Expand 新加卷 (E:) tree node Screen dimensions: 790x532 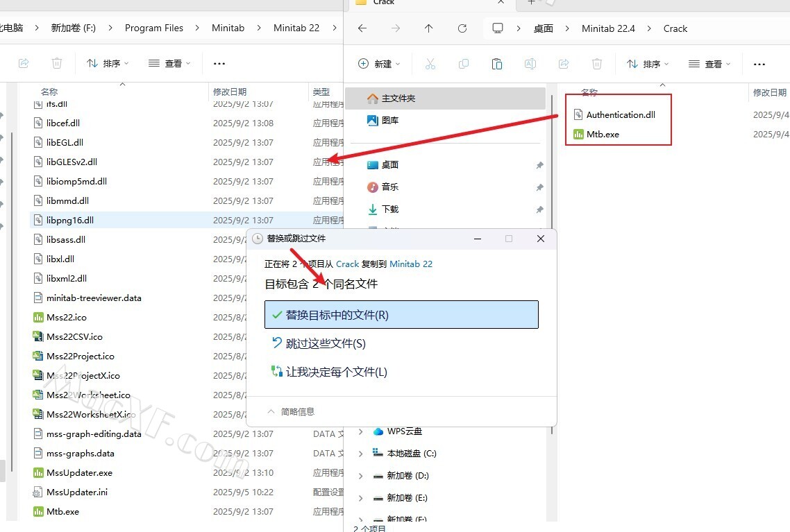point(361,498)
